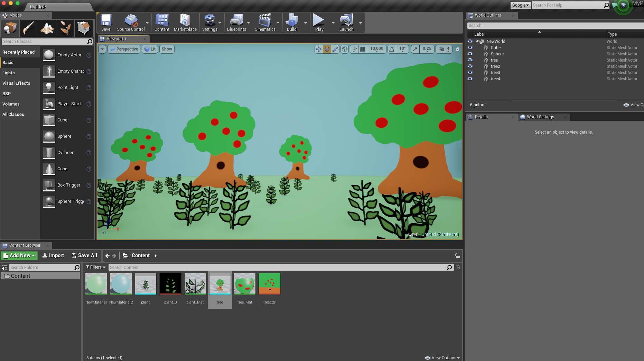Open Blueprints from the toolbar

(236, 23)
